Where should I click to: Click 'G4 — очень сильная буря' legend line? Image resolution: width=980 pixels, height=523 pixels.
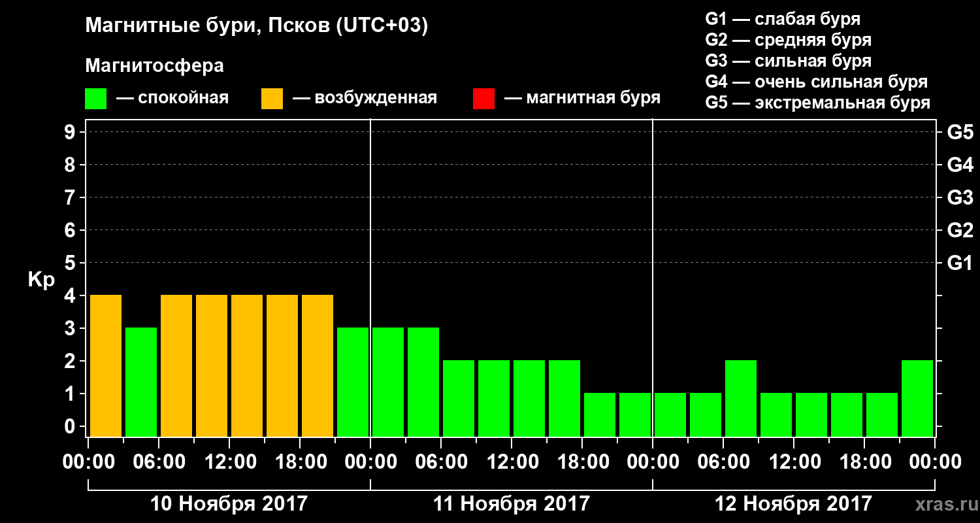(x=816, y=82)
